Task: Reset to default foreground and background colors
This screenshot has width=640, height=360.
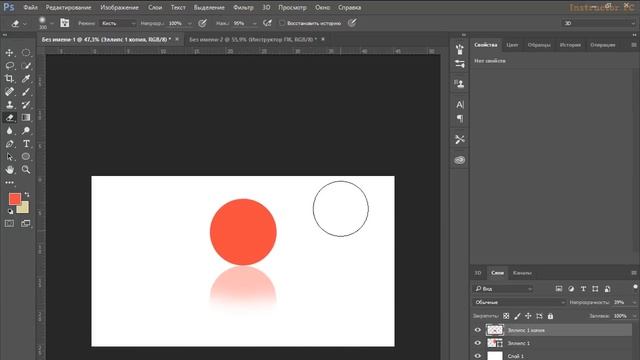Action: 10,211
